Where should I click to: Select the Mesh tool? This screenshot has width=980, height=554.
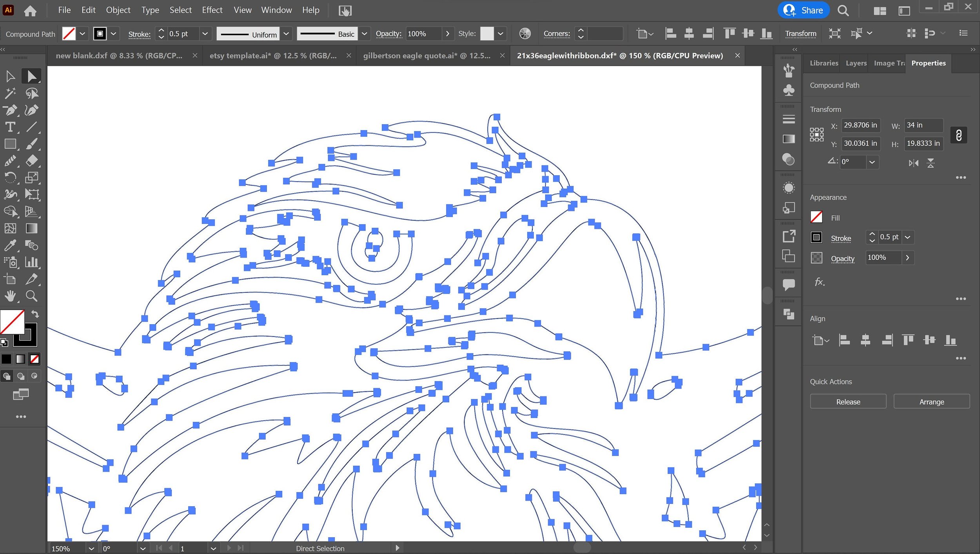pos(11,229)
